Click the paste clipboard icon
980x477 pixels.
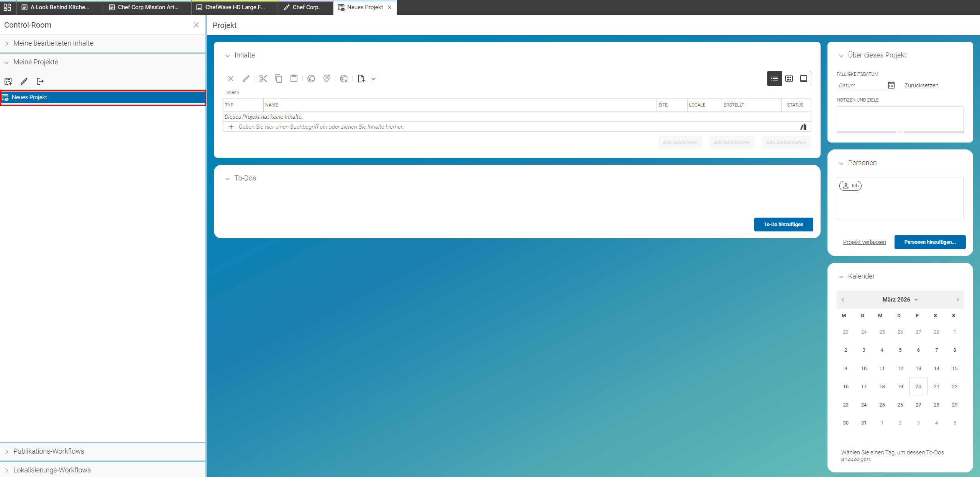pyautogui.click(x=294, y=79)
